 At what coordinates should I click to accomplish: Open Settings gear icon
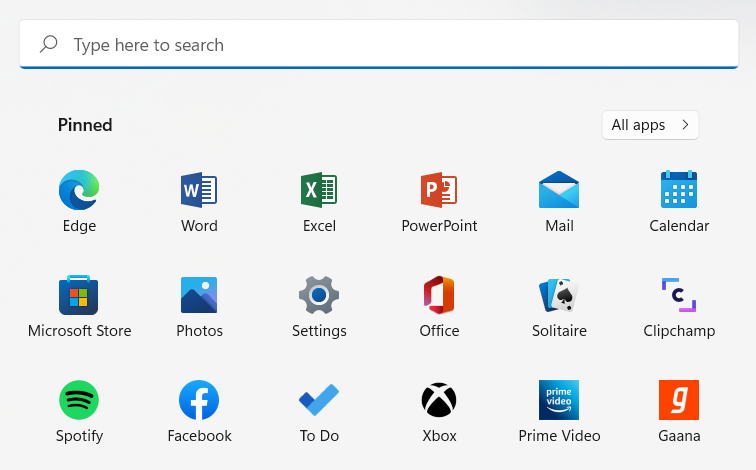click(x=319, y=295)
